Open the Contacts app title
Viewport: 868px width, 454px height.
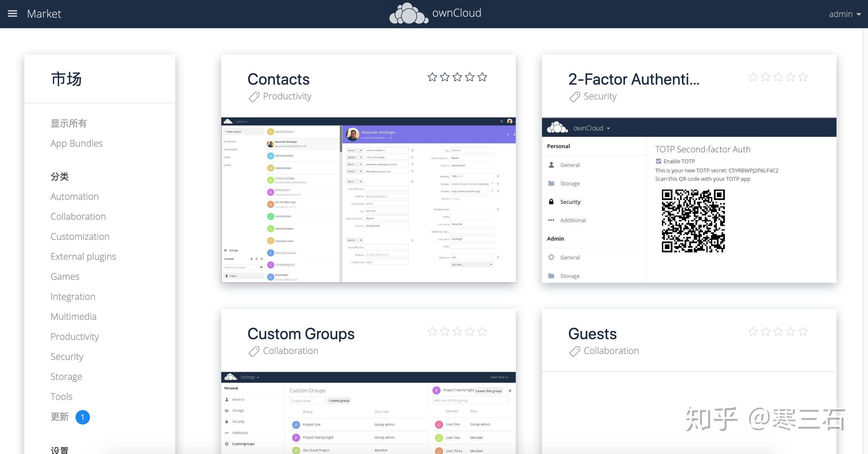click(278, 79)
